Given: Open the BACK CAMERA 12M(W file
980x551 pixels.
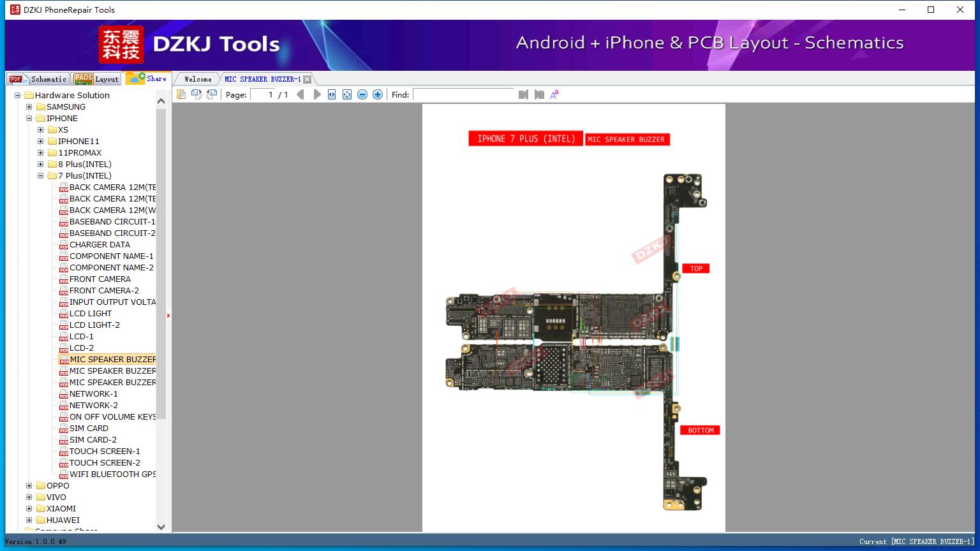Looking at the screenshot, I should [112, 210].
